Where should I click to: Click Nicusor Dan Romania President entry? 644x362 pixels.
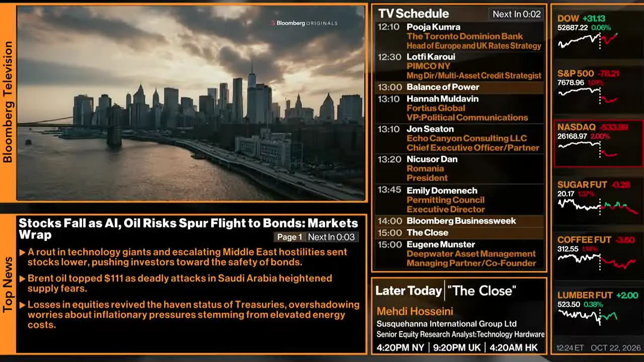(460, 168)
